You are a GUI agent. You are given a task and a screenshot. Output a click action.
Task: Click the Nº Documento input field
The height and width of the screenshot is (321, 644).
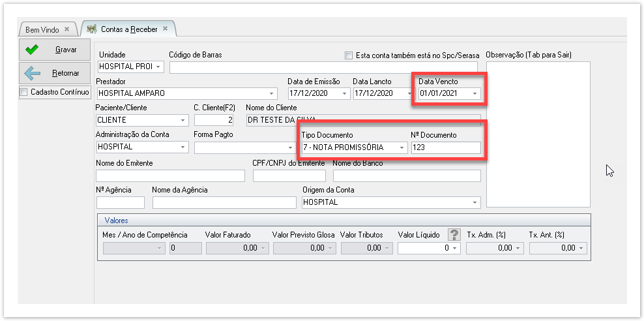click(446, 147)
